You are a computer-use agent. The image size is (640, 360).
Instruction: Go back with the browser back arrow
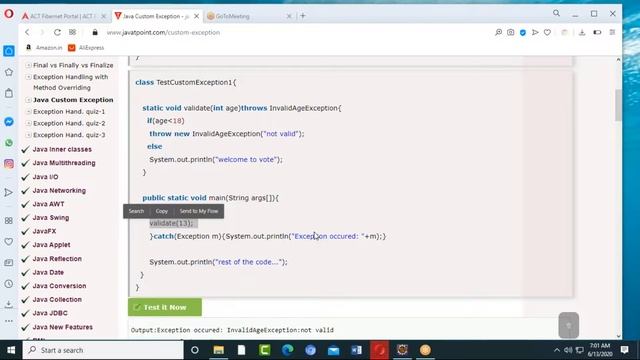[x=27, y=32]
